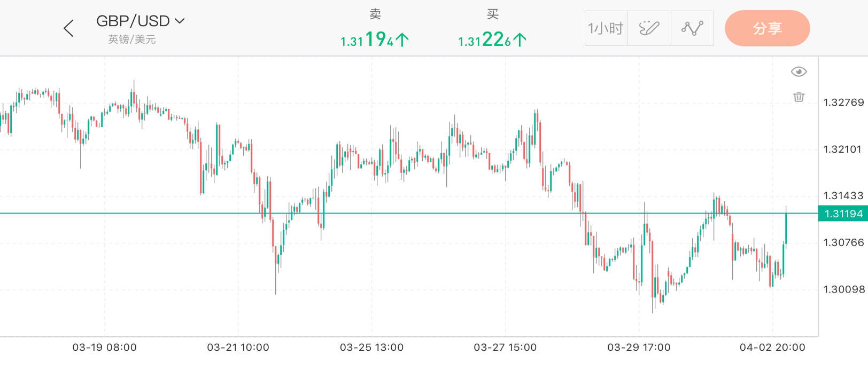Screen dimensions: 868x378
Task: Click the 03-29 17:00 time axis label
Action: click(x=639, y=348)
